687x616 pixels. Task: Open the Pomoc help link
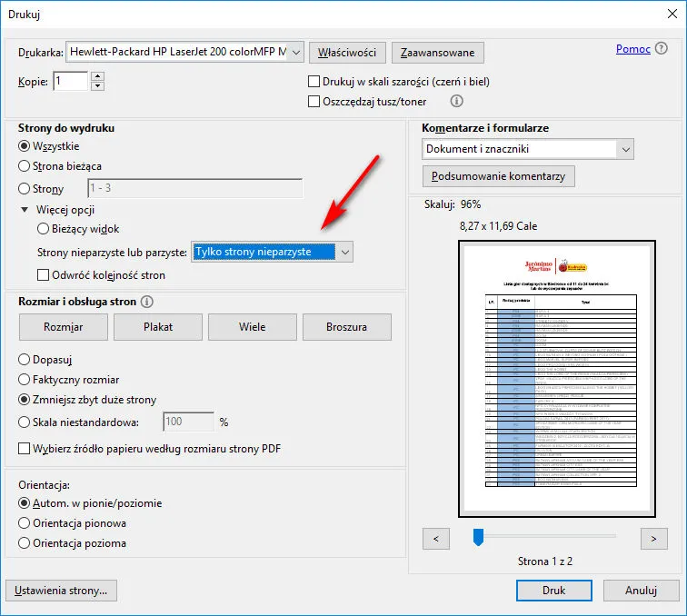[x=632, y=49]
